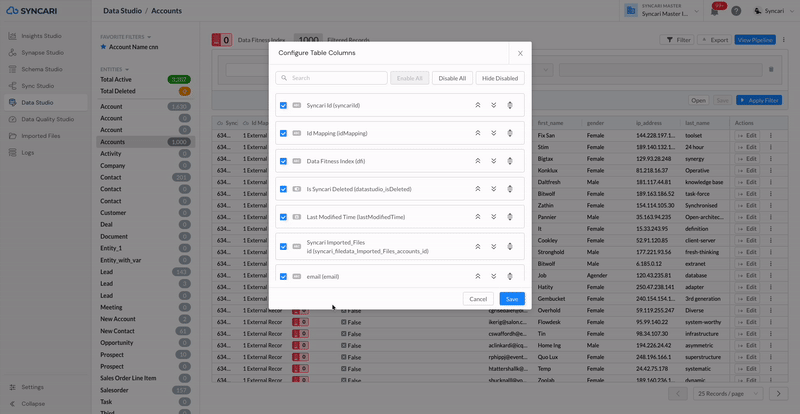Expand the Favorite Filters dropdown arrow
800x414 pixels.
tap(149, 37)
